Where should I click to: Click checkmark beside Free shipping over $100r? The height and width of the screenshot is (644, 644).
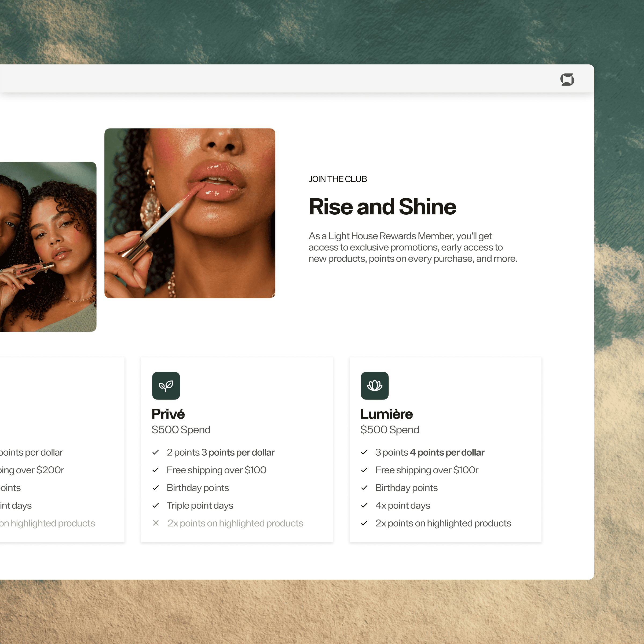point(364,470)
